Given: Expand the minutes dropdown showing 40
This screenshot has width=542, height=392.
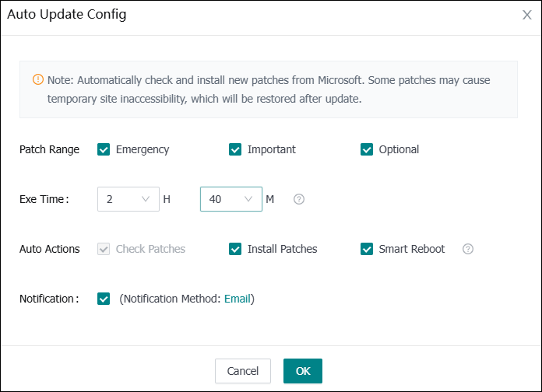Looking at the screenshot, I should pos(231,199).
